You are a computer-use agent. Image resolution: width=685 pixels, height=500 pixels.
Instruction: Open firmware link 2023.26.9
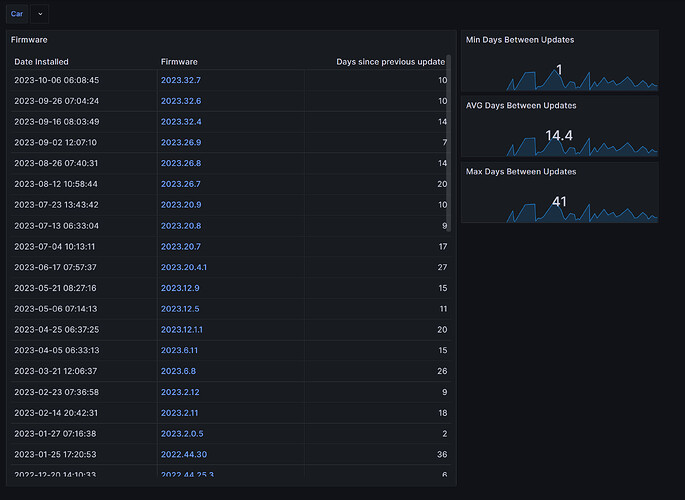[x=181, y=142]
